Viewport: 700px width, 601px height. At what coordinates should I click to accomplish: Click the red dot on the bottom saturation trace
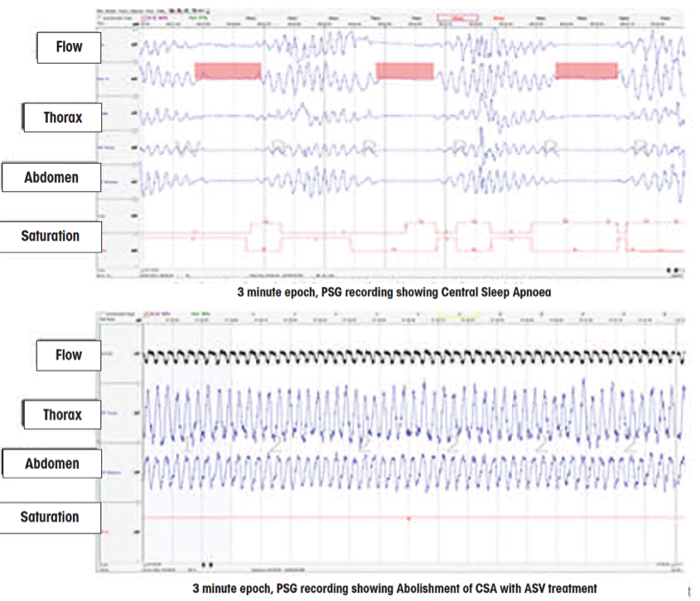pos(409,518)
